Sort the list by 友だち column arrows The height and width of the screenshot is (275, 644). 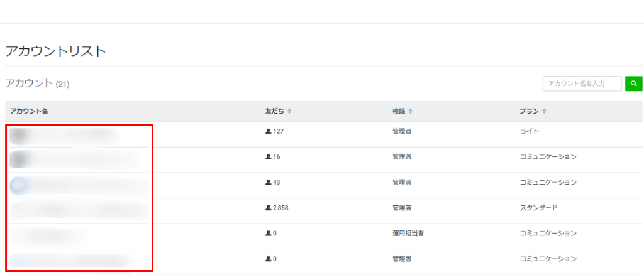point(289,112)
